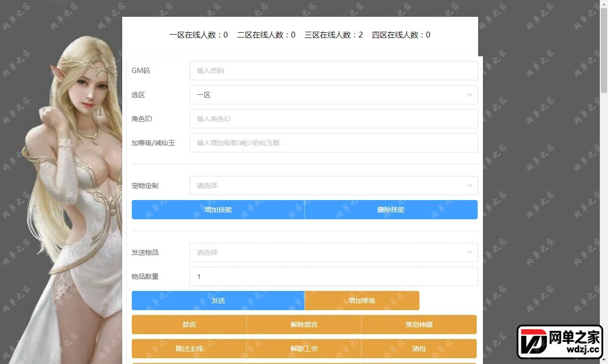This screenshot has height=364, width=608.
Task: Expand the 宠物定制 dropdown
Action: point(333,186)
